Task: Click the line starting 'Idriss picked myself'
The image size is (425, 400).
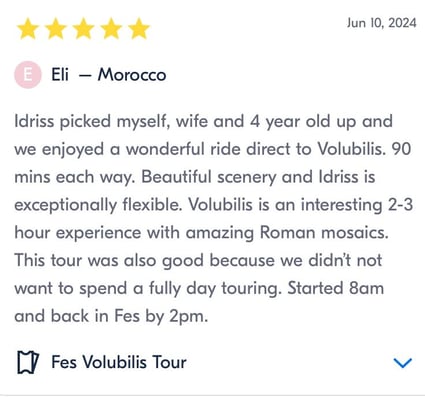Action: tap(203, 121)
